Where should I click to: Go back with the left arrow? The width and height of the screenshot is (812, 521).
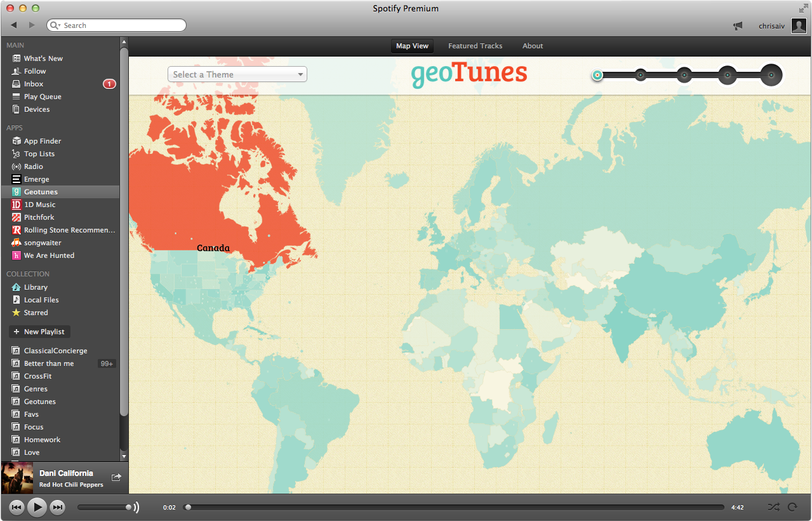coord(14,25)
